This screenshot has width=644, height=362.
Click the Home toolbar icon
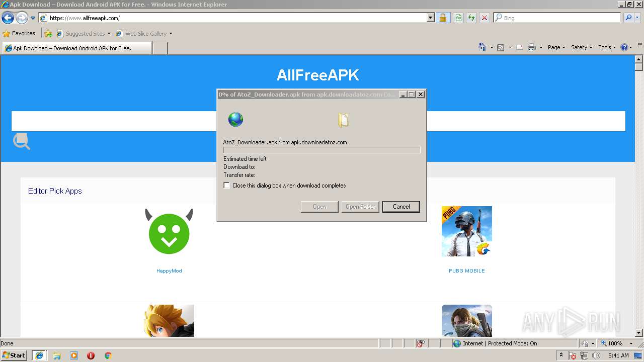(x=482, y=47)
